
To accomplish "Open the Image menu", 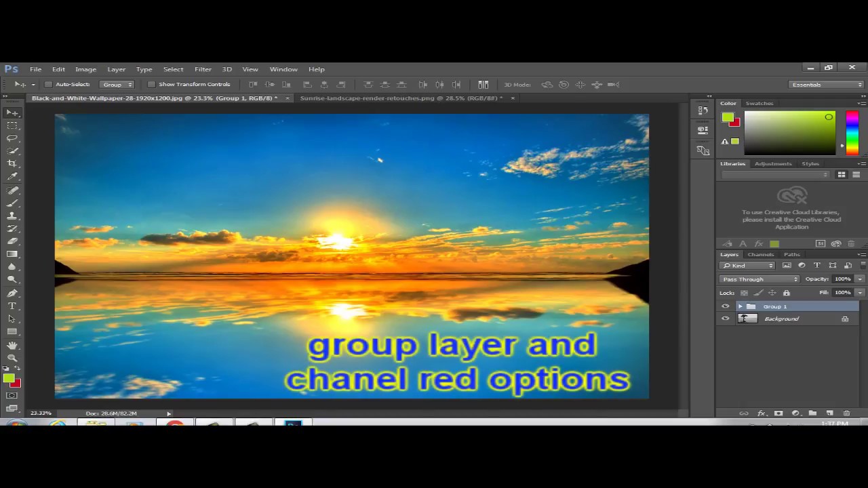I will click(x=85, y=69).
